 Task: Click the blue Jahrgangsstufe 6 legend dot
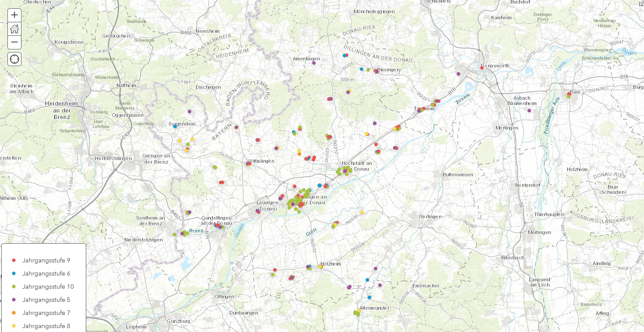pos(14,273)
